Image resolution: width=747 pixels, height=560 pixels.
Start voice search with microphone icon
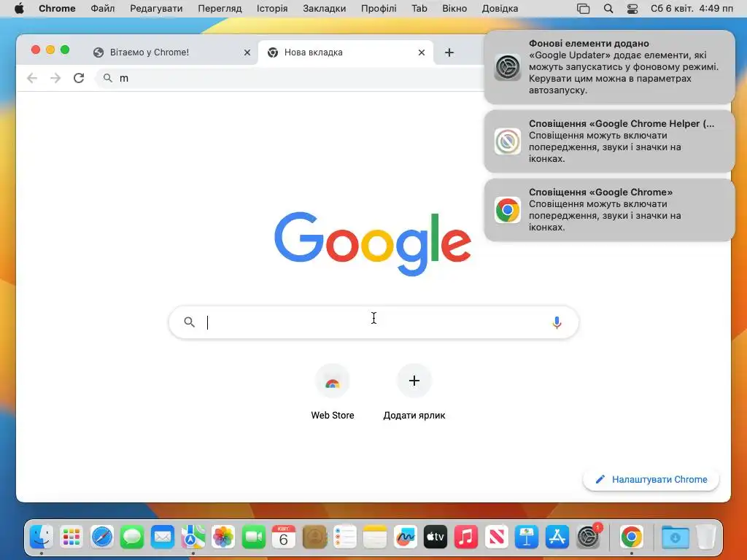(x=557, y=322)
